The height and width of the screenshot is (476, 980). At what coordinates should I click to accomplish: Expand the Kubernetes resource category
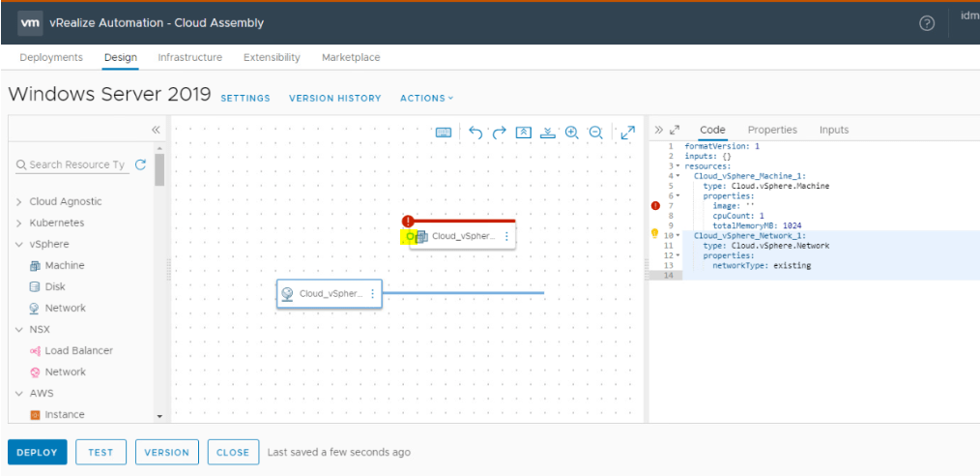[x=19, y=223]
